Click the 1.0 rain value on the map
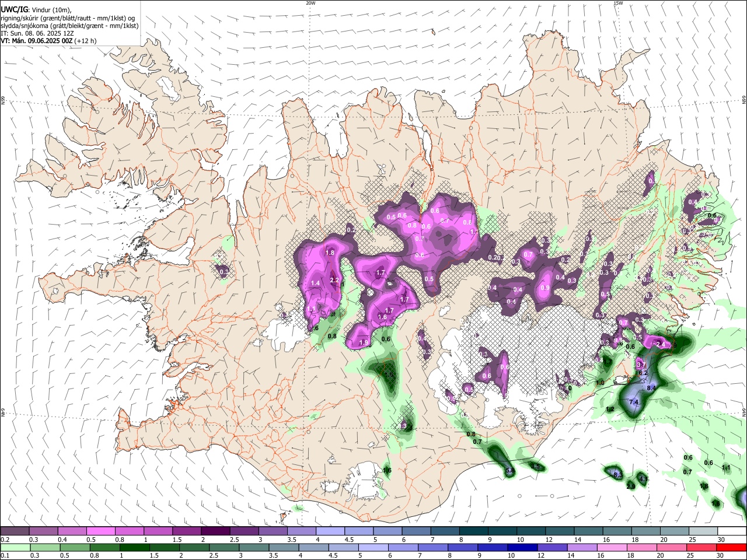This screenshot has height=560, width=747. tap(600, 383)
